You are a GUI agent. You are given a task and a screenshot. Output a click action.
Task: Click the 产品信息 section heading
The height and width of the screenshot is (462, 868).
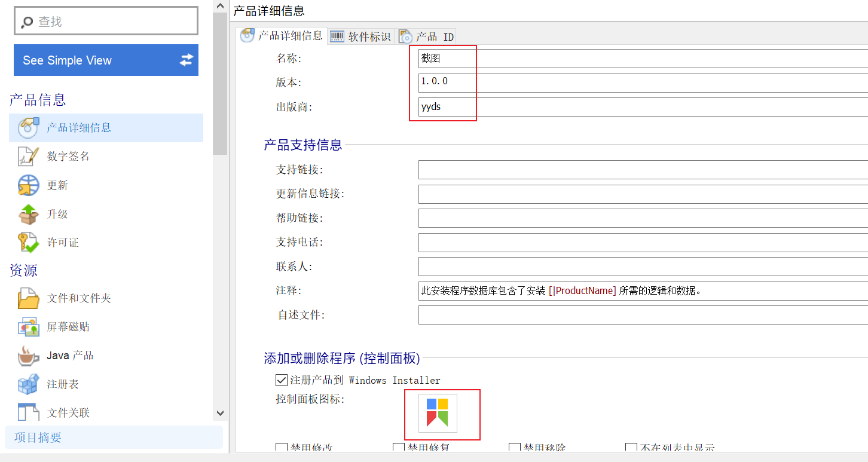38,100
